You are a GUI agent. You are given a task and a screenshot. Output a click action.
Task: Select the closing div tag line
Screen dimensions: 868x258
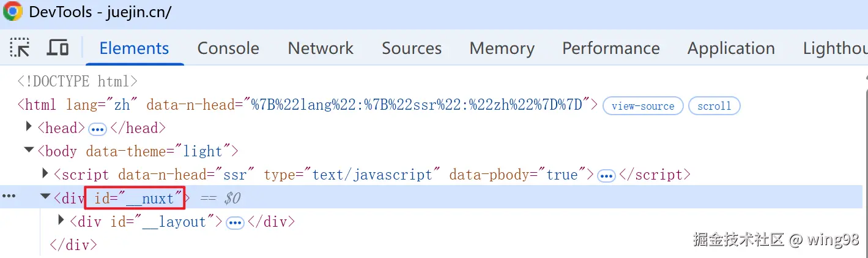(73, 245)
